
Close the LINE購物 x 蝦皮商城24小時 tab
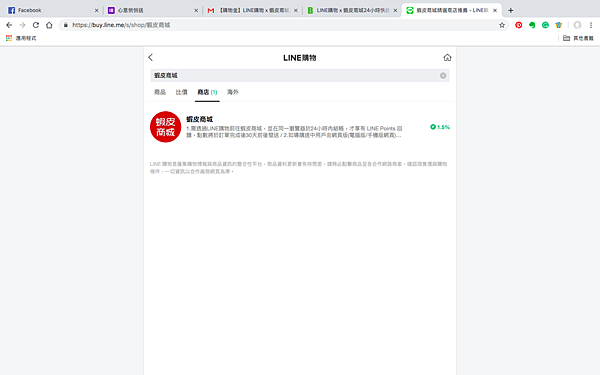395,10
